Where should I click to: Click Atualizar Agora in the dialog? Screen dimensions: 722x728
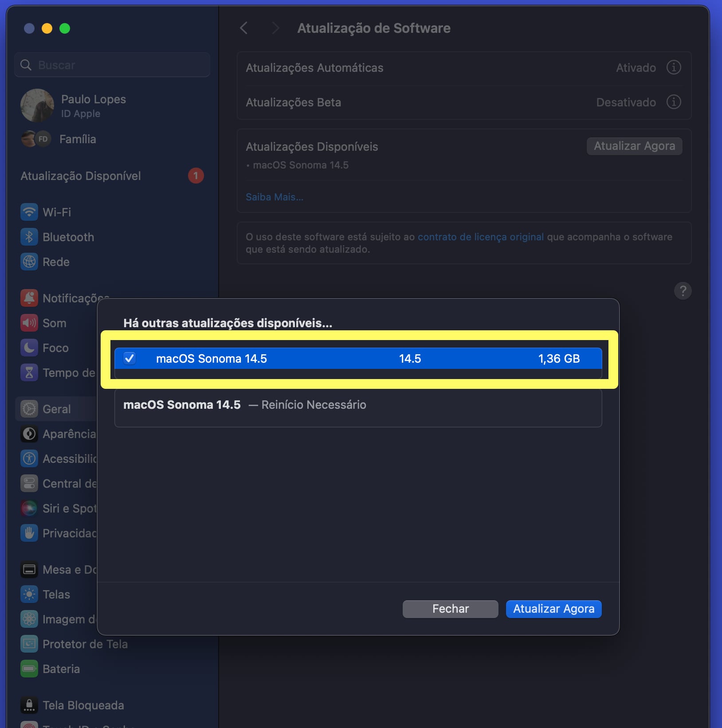click(553, 609)
